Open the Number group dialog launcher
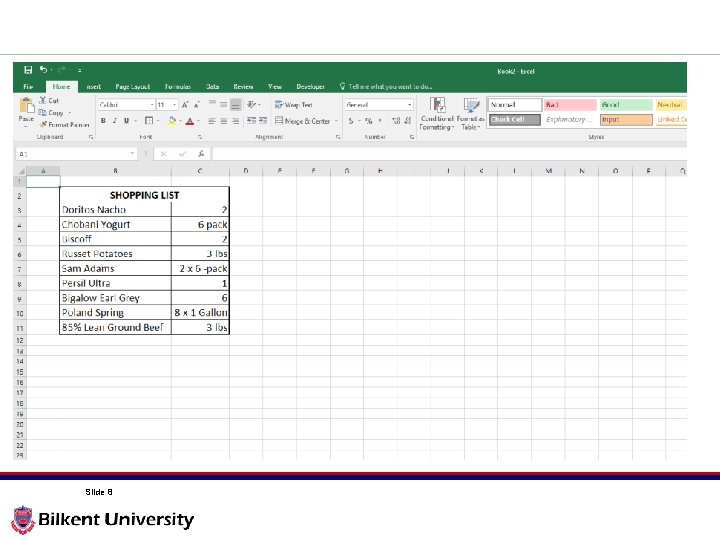This screenshot has width=720, height=540. tap(412, 137)
